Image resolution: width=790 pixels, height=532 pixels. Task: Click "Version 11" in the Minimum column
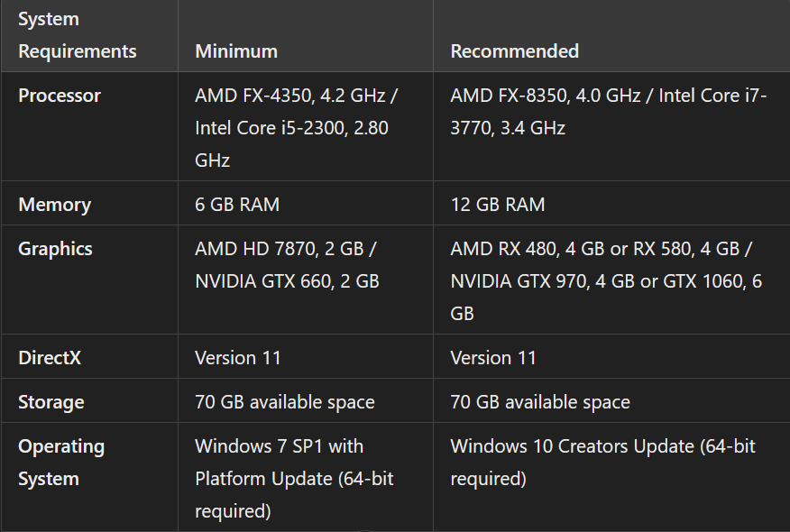point(238,358)
